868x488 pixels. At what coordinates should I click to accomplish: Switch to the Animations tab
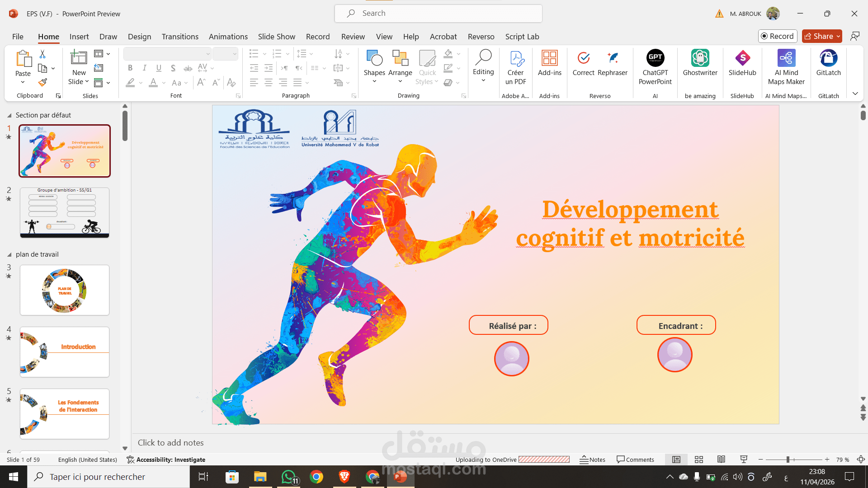point(228,37)
